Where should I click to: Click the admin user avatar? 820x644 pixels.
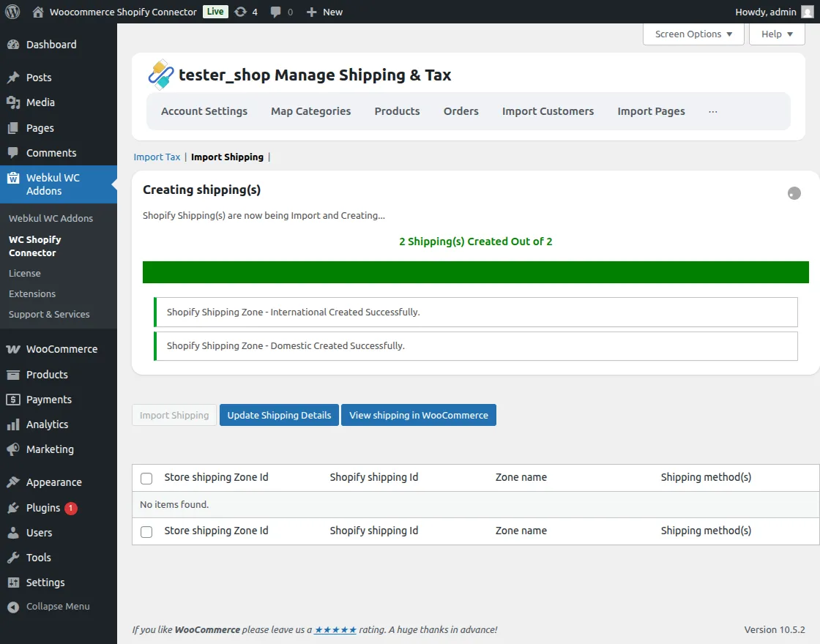[x=806, y=12]
